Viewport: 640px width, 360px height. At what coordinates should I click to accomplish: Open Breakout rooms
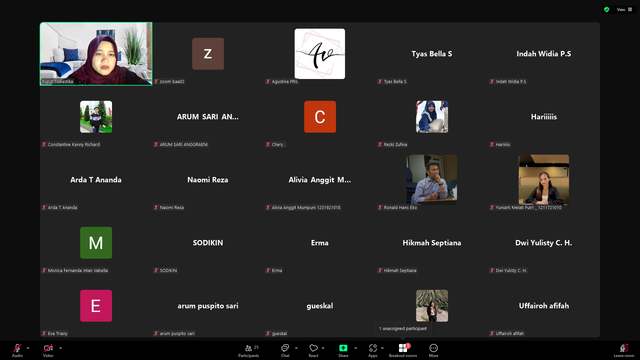tap(403, 350)
